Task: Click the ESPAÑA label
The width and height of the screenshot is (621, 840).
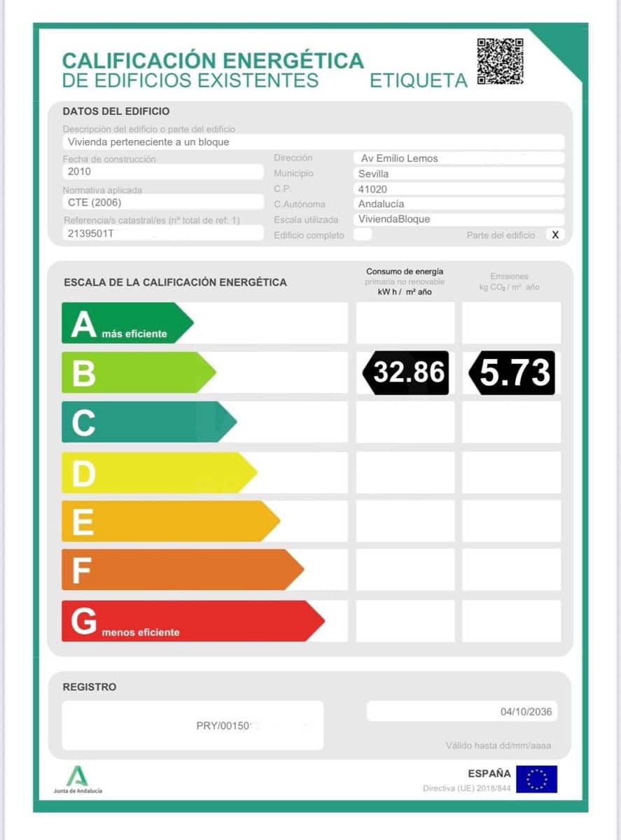Action: tap(489, 773)
